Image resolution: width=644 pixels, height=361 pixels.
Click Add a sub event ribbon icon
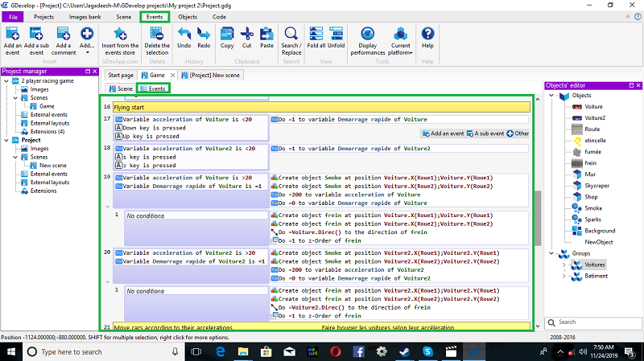36,35
